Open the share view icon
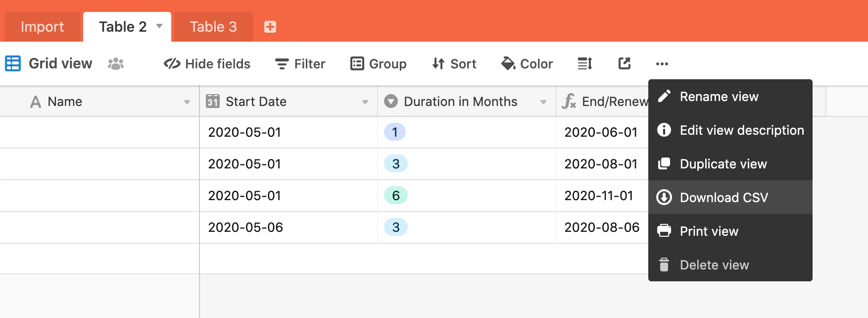 click(x=625, y=63)
